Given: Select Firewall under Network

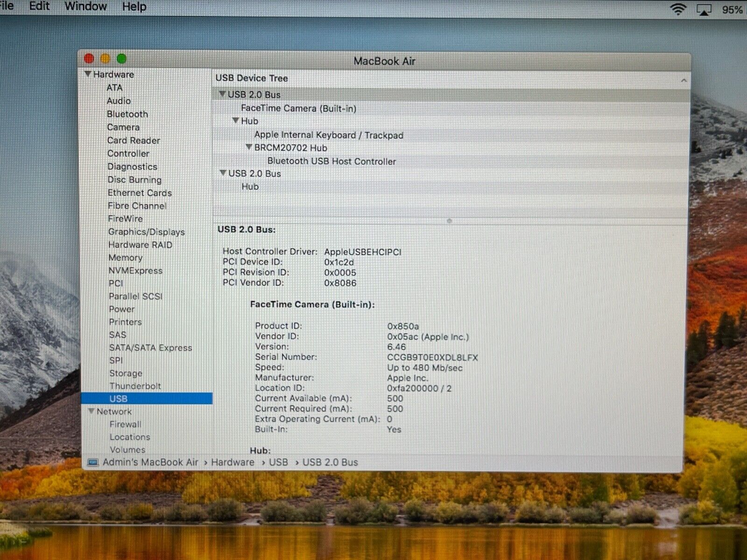Looking at the screenshot, I should click(x=125, y=424).
